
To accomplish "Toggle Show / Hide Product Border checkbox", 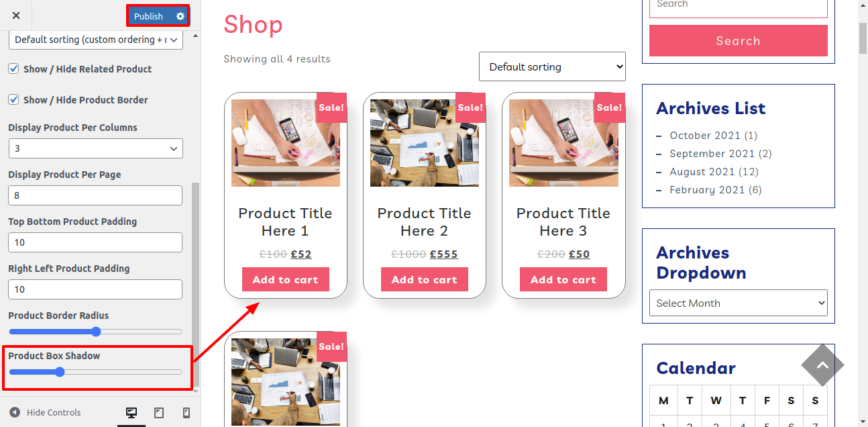I will pyautogui.click(x=13, y=99).
